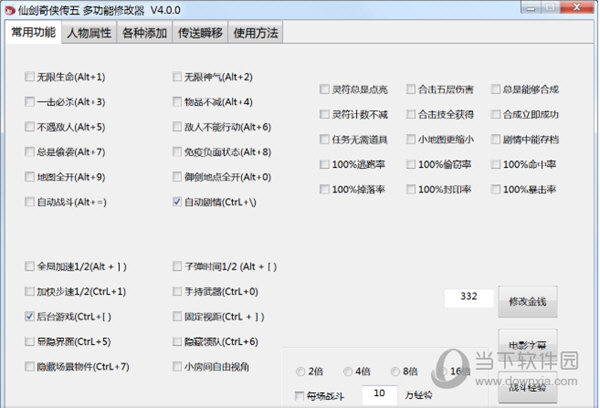
Task: Toggle 显隐界面(Ctrl+5) checkbox
Action: [x=29, y=341]
